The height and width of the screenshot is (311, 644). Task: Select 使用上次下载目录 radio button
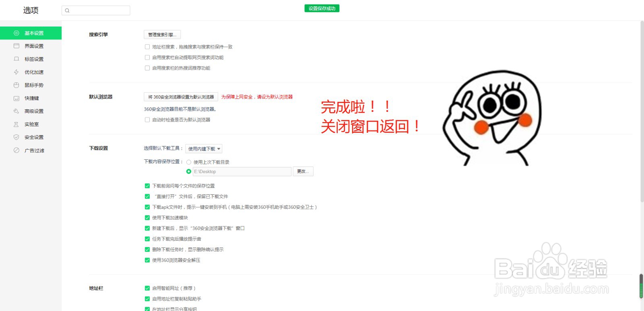(188, 162)
